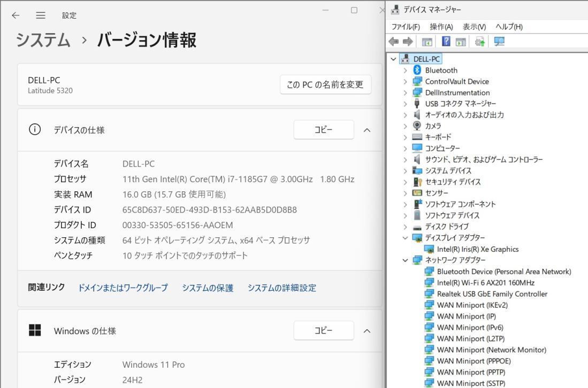Open Device Manager Help via the question mark icon
This screenshot has height=388, width=588.
coord(446,41)
